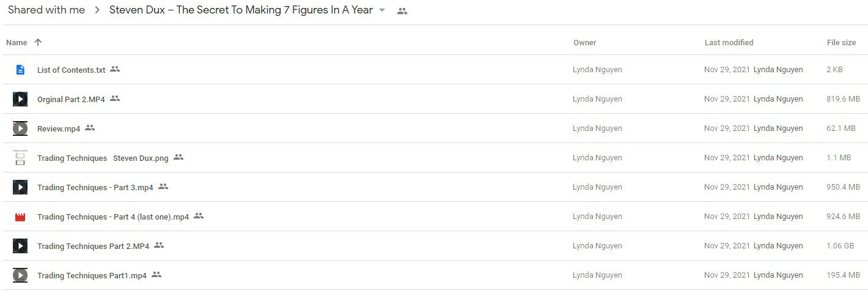
Task: Click the Orginal Part 2.MP4 video icon
Action: click(20, 99)
